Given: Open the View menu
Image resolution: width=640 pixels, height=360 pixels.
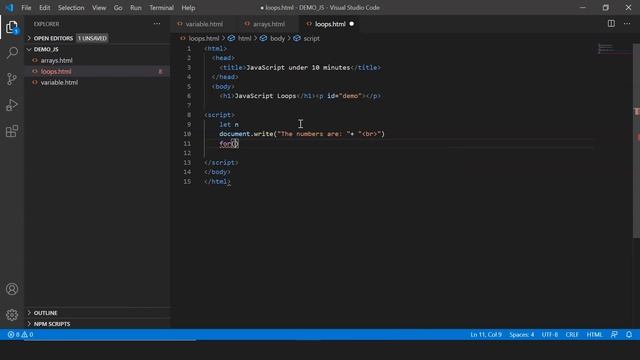Looking at the screenshot, I should click(99, 8).
